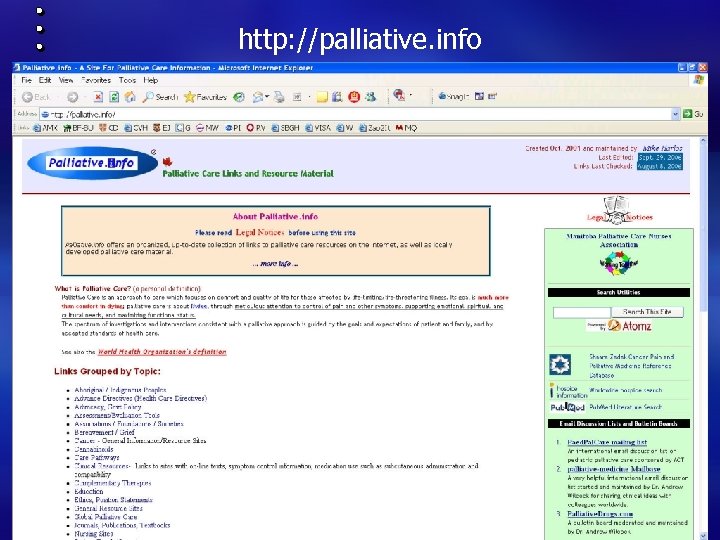Open the MQ links bar bookmark
The height and width of the screenshot is (540, 720).
pos(406,128)
